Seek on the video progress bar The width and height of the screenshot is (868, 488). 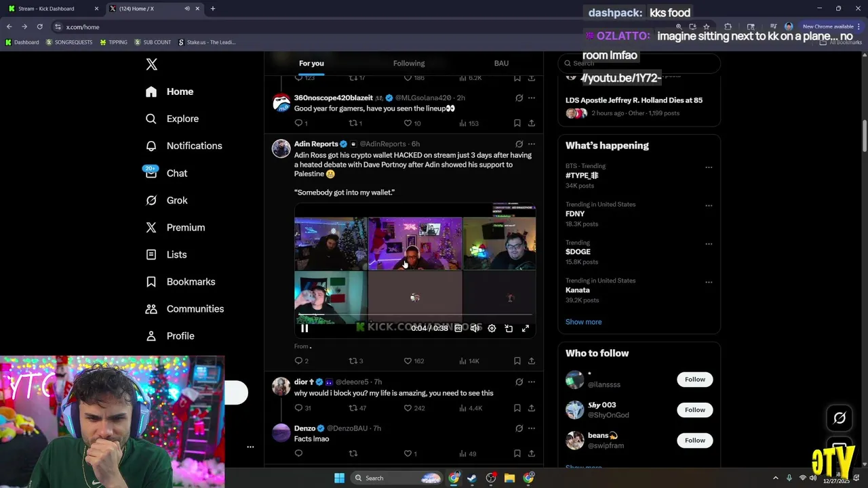[x=415, y=315]
